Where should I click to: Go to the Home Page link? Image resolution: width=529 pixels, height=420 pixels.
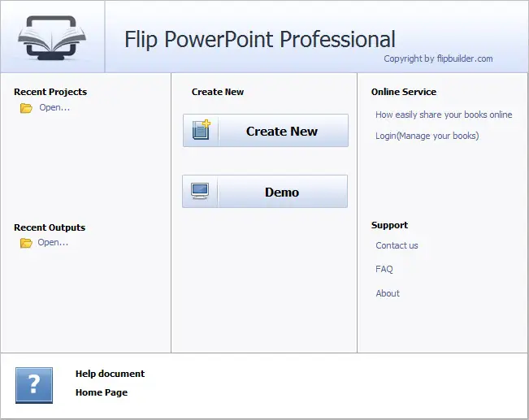coord(102,392)
